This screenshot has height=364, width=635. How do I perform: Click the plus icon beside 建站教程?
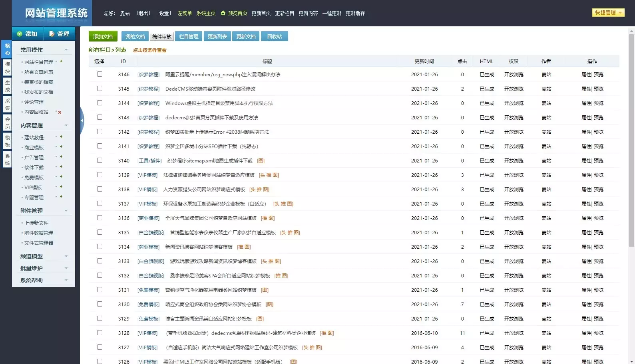[61, 137]
